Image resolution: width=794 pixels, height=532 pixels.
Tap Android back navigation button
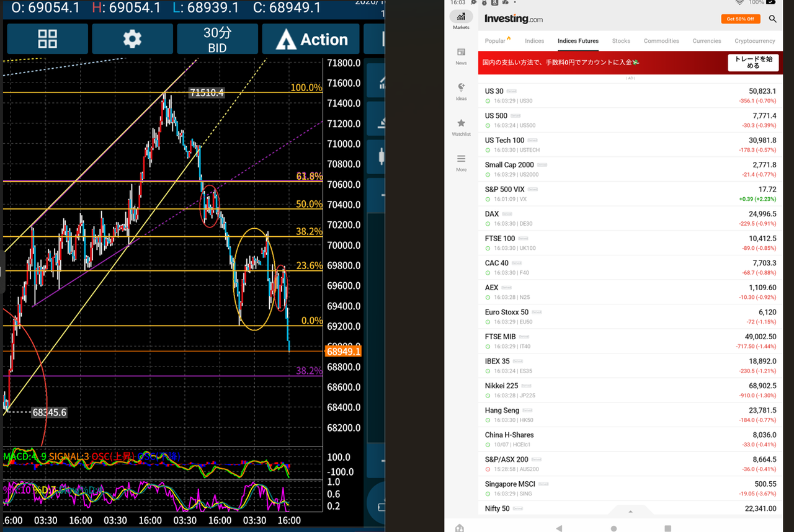pyautogui.click(x=559, y=528)
